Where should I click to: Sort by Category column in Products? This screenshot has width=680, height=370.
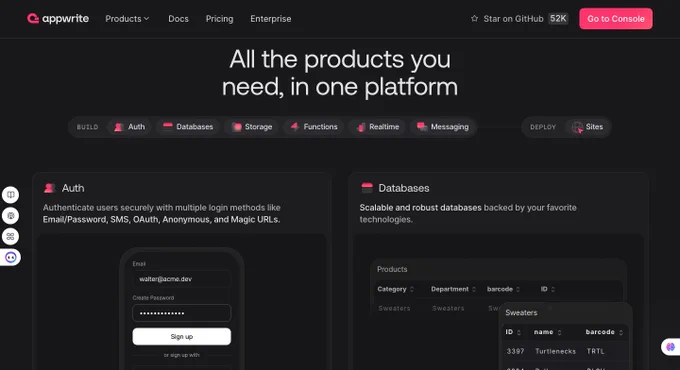click(x=396, y=289)
